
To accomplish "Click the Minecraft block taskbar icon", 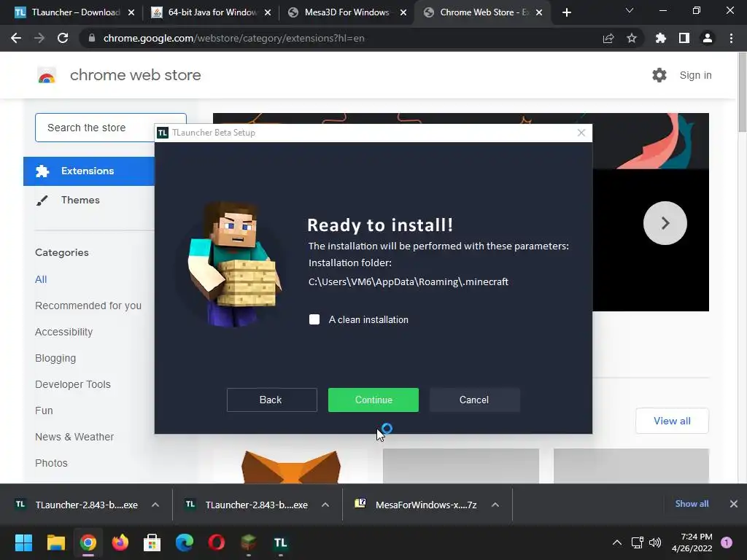I will (248, 542).
